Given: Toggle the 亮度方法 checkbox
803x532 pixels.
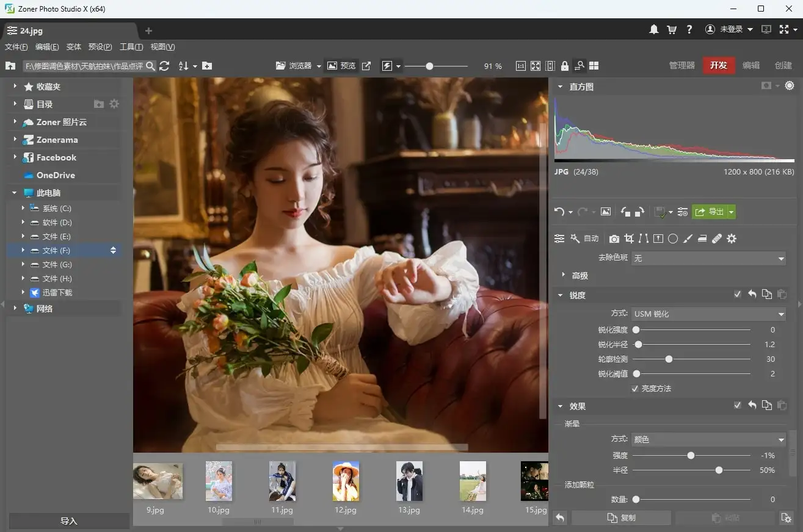Looking at the screenshot, I should pyautogui.click(x=636, y=389).
